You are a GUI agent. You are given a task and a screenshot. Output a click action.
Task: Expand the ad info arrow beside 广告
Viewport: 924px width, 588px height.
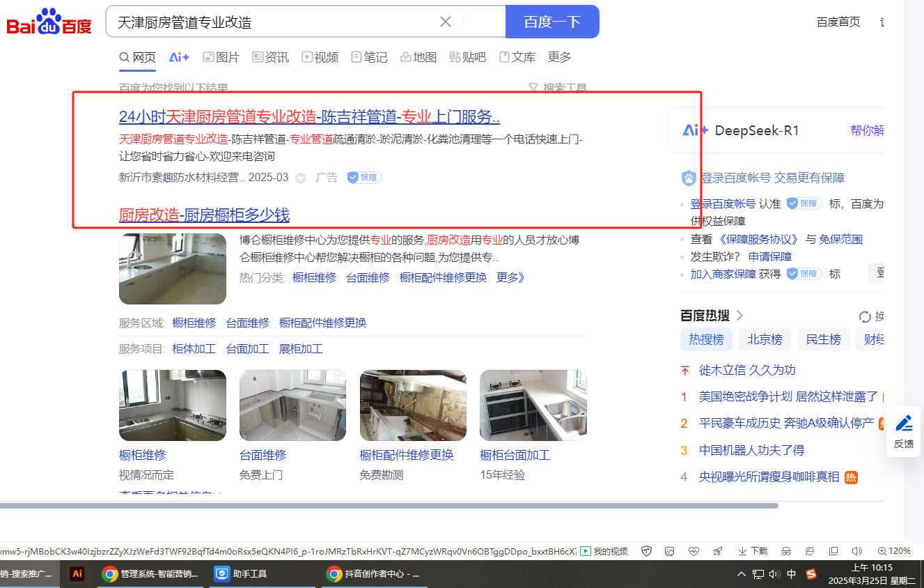301,178
